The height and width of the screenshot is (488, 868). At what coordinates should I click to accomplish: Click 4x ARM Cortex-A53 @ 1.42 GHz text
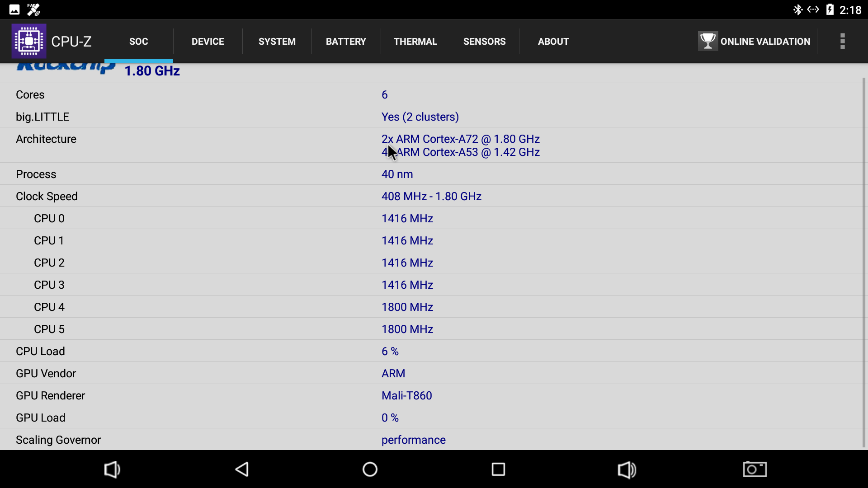point(461,152)
